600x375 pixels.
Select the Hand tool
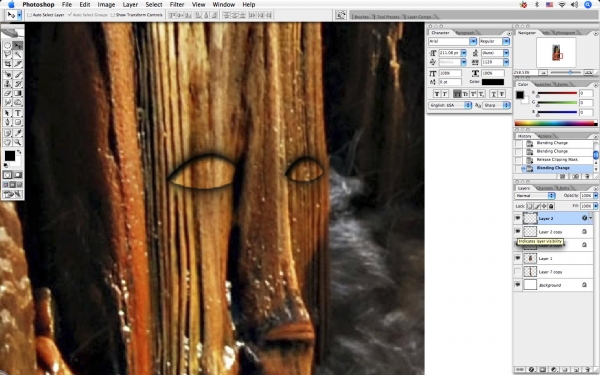7,142
